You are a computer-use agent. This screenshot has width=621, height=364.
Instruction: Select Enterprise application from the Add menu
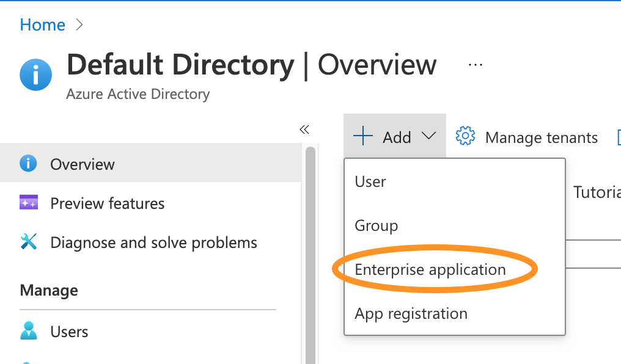[x=430, y=269]
